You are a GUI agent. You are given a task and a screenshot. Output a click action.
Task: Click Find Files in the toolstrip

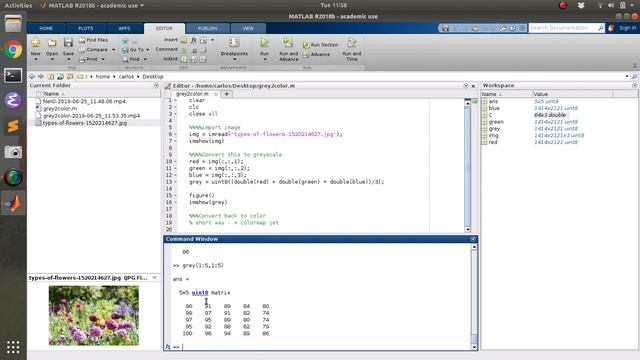pos(93,40)
